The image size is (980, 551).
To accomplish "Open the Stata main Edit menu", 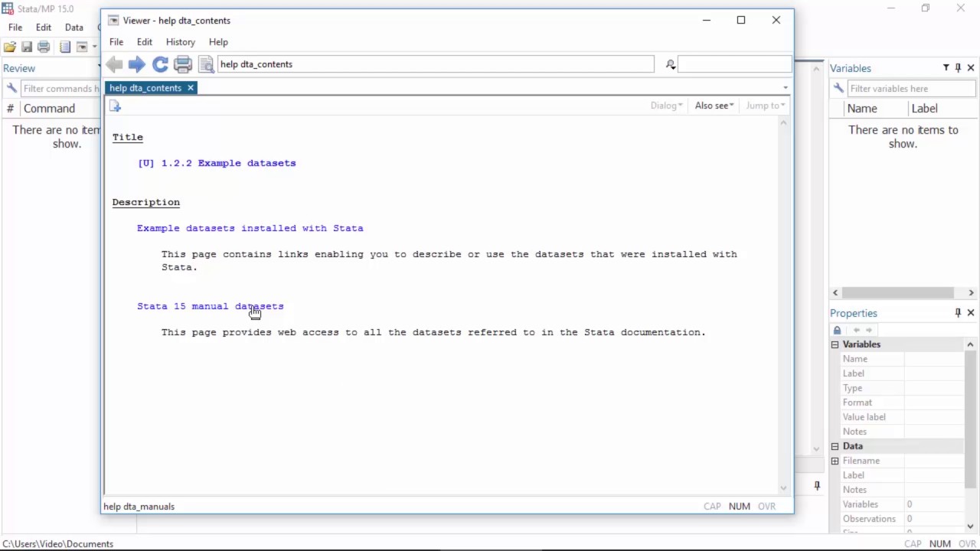I will pyautogui.click(x=44, y=28).
